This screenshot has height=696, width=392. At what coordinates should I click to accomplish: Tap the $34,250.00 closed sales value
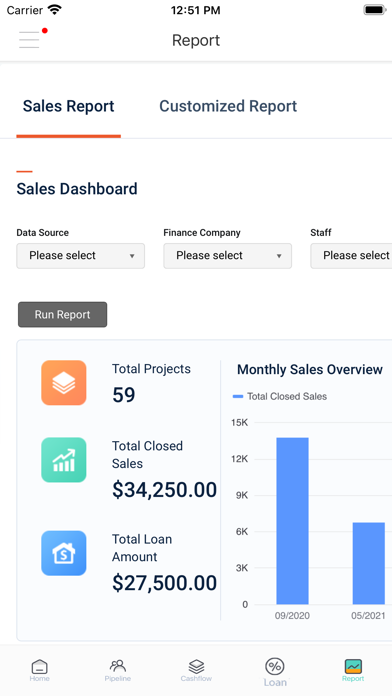pos(164,490)
